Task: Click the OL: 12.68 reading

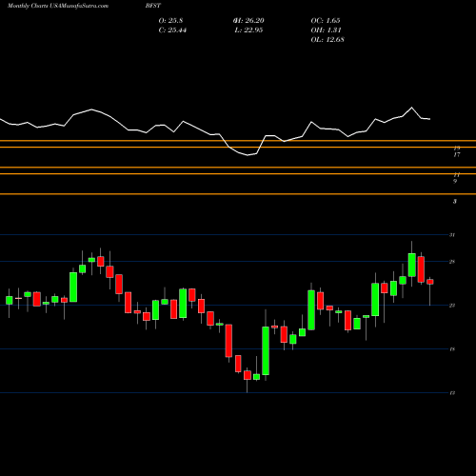Action: (327, 40)
